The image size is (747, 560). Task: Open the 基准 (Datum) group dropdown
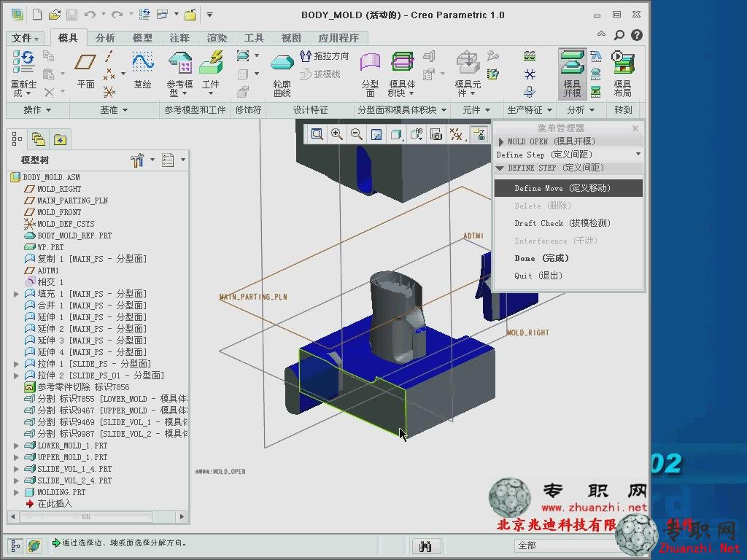point(113,110)
